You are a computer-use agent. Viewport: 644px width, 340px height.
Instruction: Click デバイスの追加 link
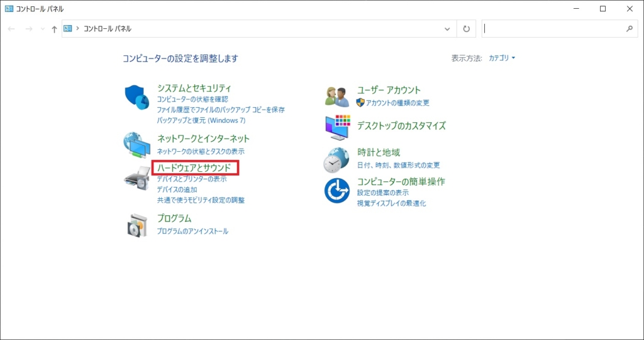[177, 190]
